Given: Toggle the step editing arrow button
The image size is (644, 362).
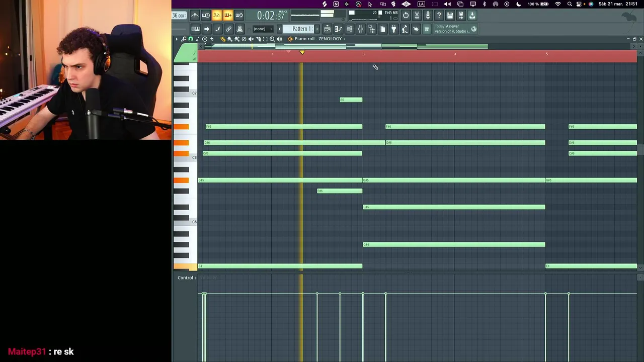Looking at the screenshot, I should coord(206,29).
